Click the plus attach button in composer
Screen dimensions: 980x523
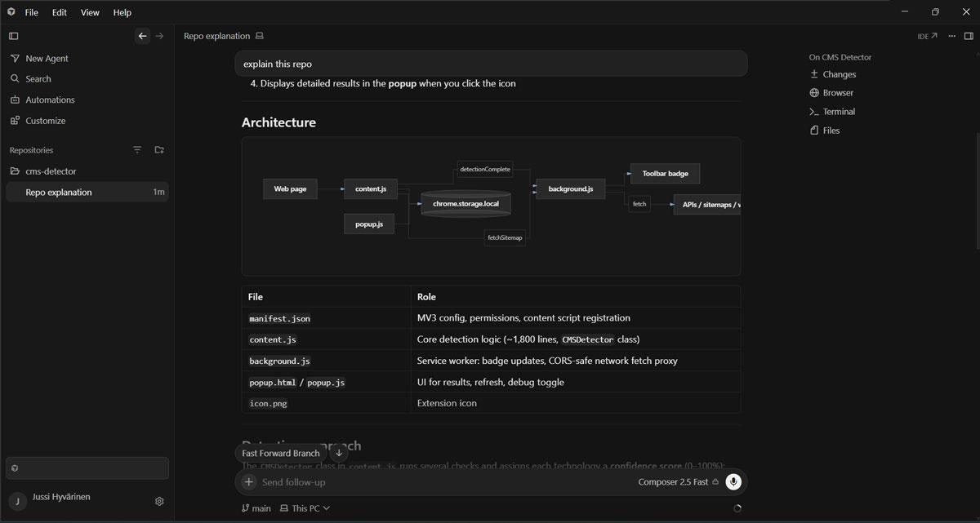tap(249, 482)
